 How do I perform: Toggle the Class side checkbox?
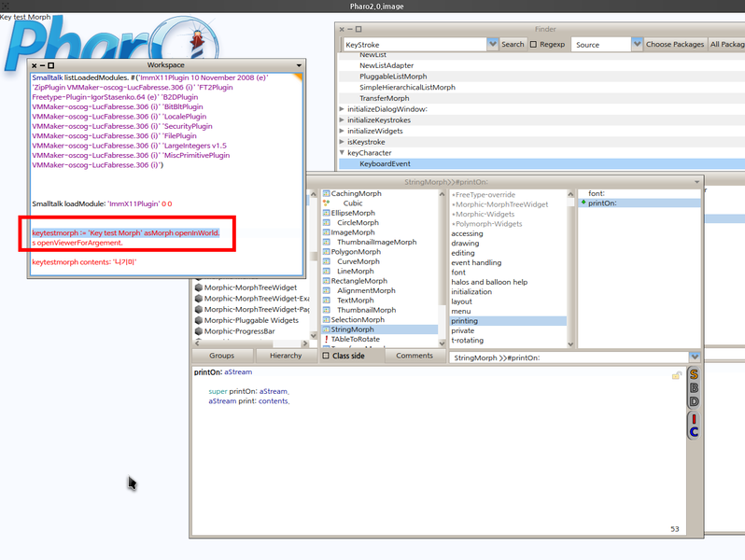[326, 356]
